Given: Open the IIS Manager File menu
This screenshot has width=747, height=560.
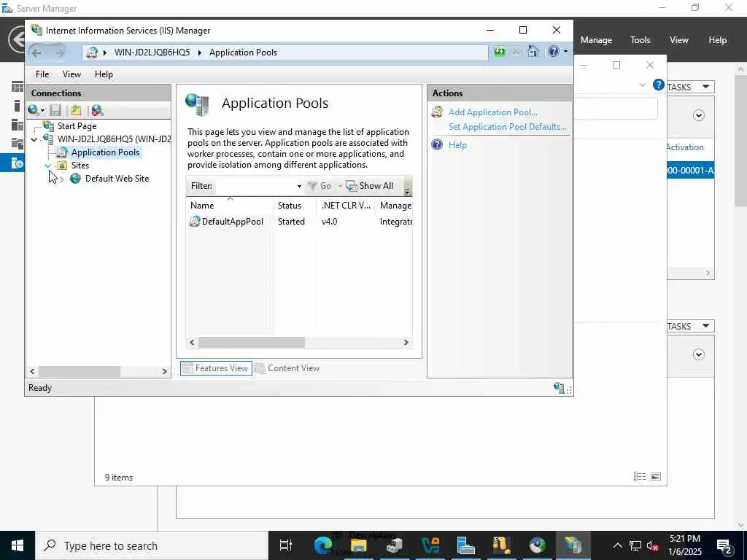Looking at the screenshot, I should (x=42, y=74).
